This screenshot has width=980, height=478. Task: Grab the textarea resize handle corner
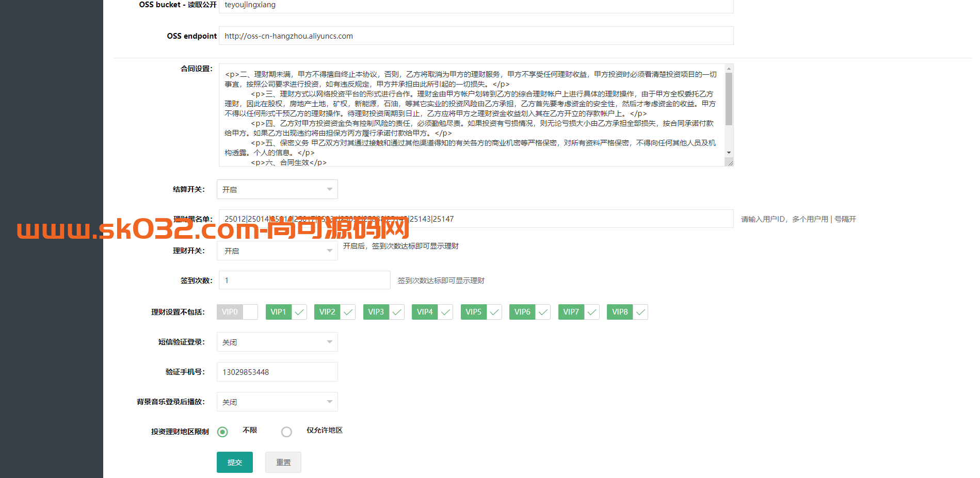(729, 162)
